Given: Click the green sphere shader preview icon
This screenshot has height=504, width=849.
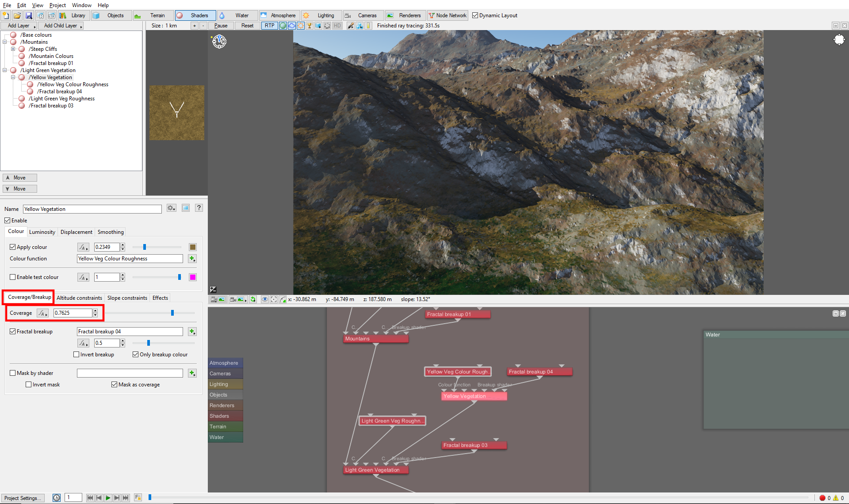Looking at the screenshot, I should (x=283, y=26).
